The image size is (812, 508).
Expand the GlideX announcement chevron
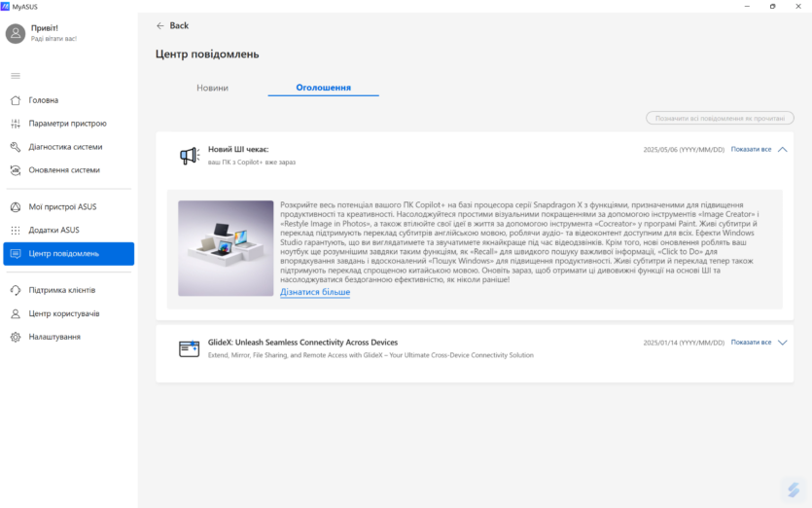[783, 343]
